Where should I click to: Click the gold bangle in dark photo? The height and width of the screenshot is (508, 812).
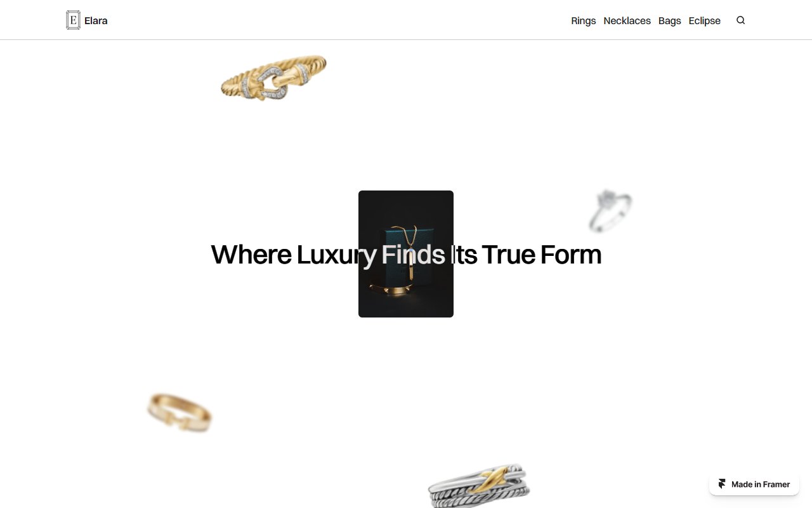(391, 289)
